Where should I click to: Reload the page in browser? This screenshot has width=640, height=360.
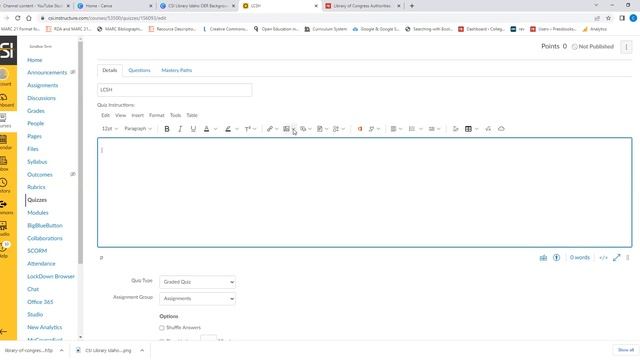click(x=18, y=18)
